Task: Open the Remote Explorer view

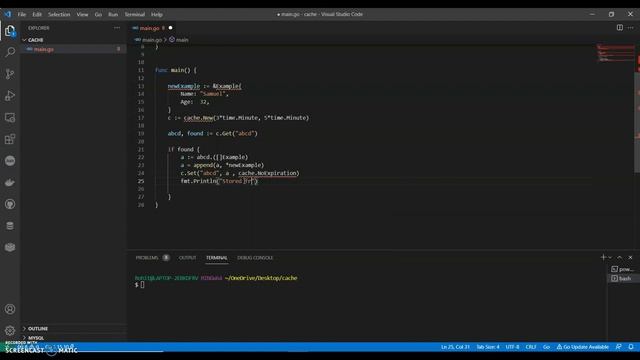Action: (x=10, y=118)
